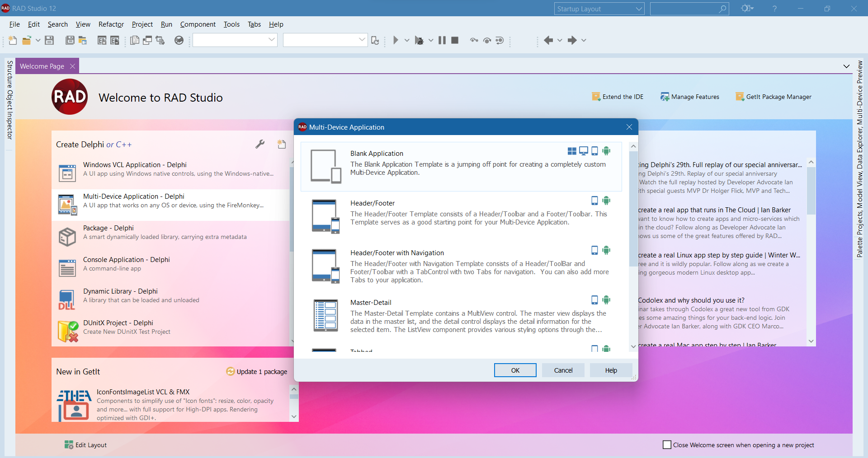Image resolution: width=868 pixels, height=458 pixels.
Task: Open the dropdown arrow beside Run button
Action: [x=407, y=41]
